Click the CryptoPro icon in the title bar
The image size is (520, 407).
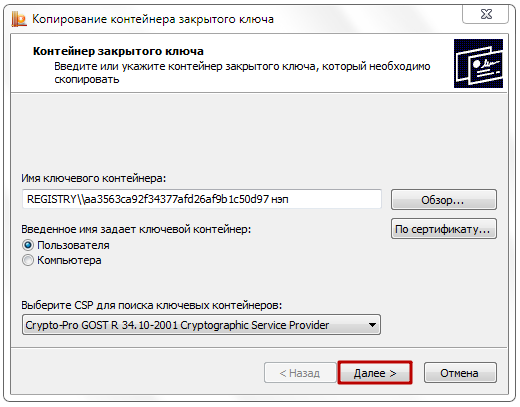pos(19,19)
